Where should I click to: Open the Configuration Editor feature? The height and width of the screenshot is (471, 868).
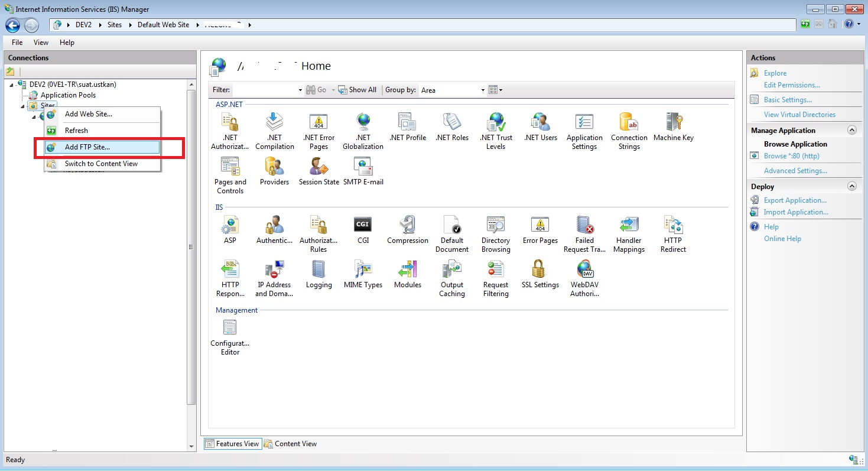[x=230, y=337]
